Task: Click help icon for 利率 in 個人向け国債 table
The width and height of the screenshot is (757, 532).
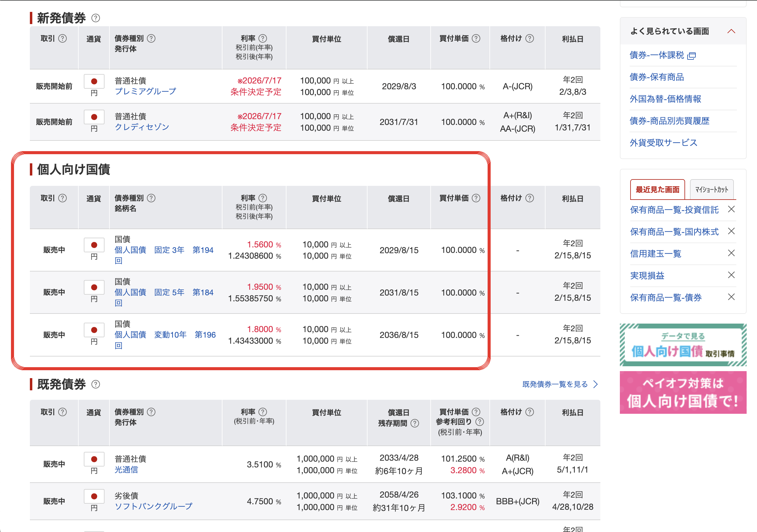Action: pos(263,198)
